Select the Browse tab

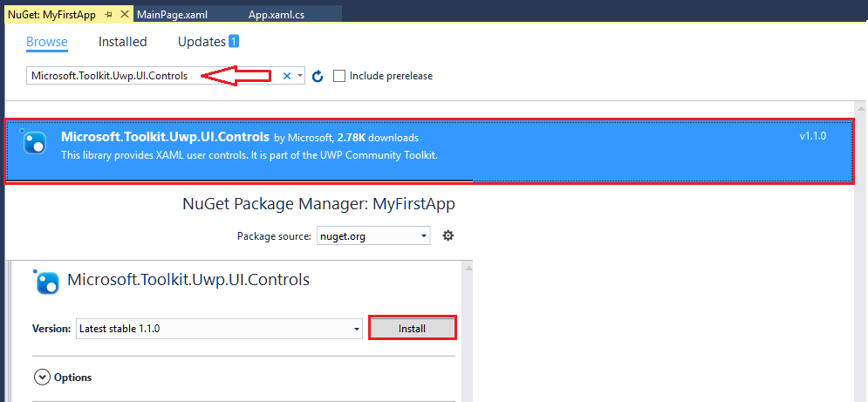47,42
